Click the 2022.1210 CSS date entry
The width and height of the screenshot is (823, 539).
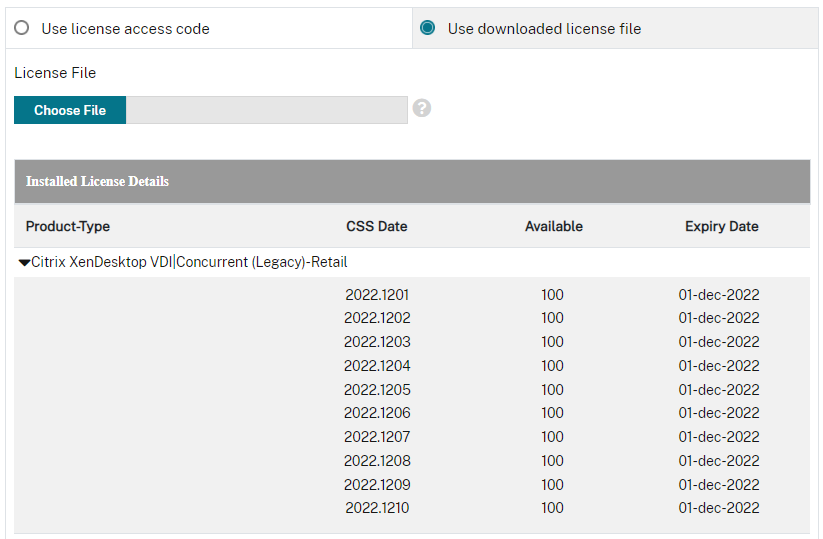[x=377, y=508]
